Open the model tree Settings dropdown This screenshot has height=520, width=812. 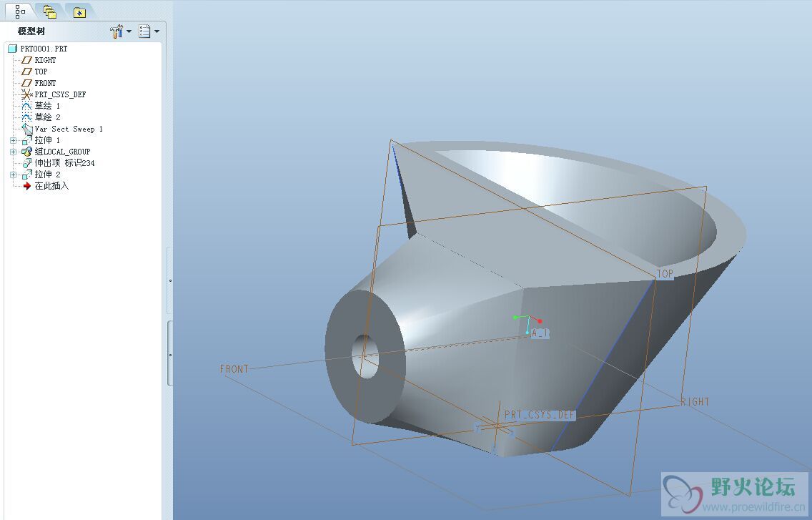click(149, 31)
